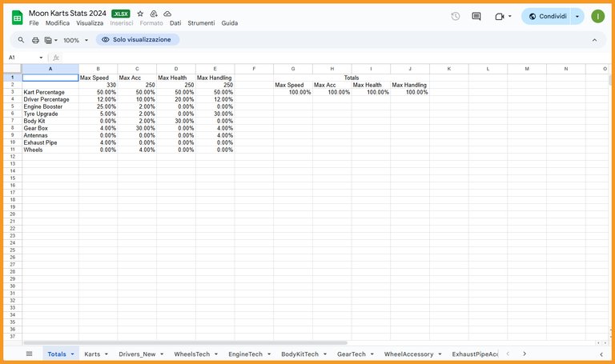Open the side panel chevron
Viewport: 615px width, 364px height.
[x=601, y=354]
